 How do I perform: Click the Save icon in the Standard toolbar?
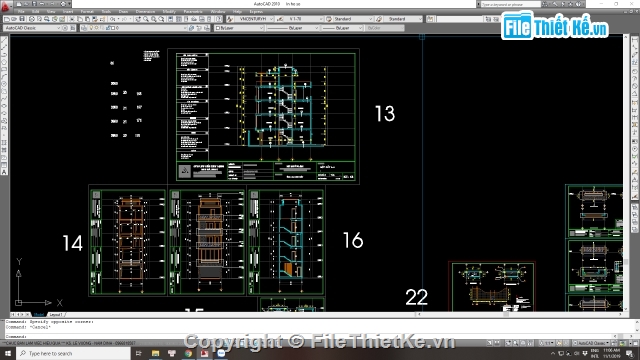(x=22, y=19)
